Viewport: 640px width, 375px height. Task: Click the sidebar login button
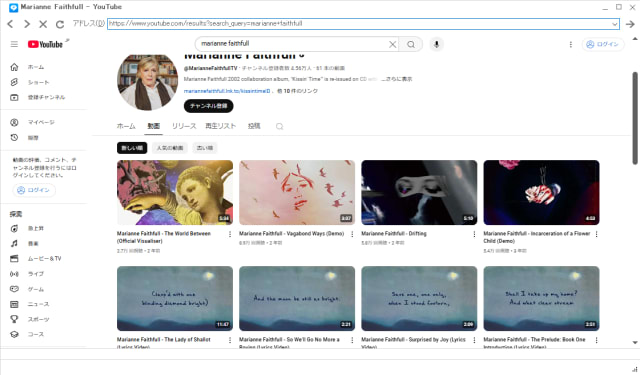(x=33, y=190)
